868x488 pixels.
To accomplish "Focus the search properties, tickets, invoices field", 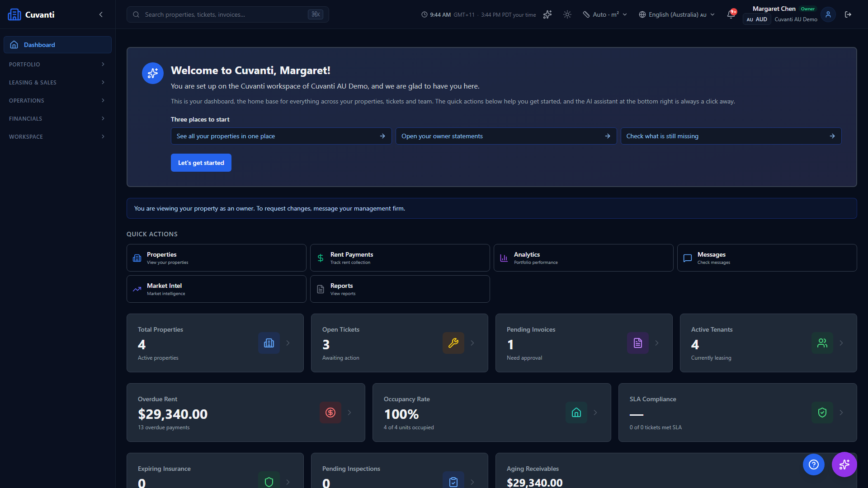I will [228, 14].
